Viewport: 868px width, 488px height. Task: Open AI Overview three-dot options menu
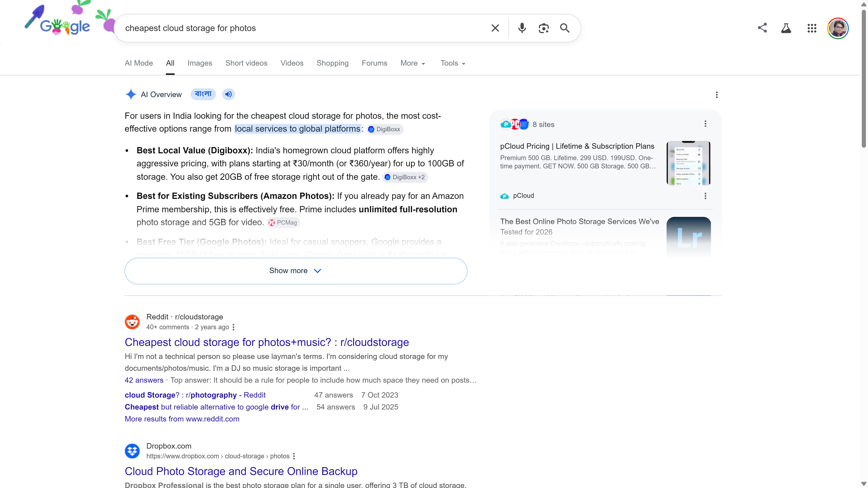717,95
